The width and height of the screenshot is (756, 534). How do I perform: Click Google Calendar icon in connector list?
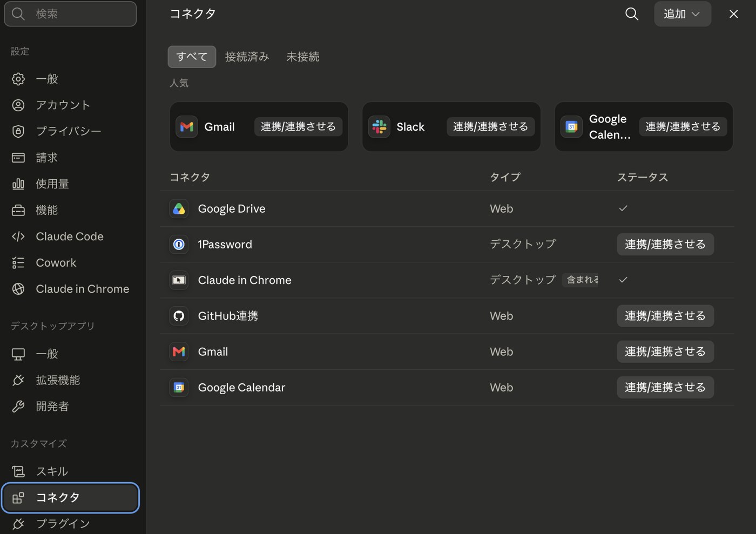(179, 387)
